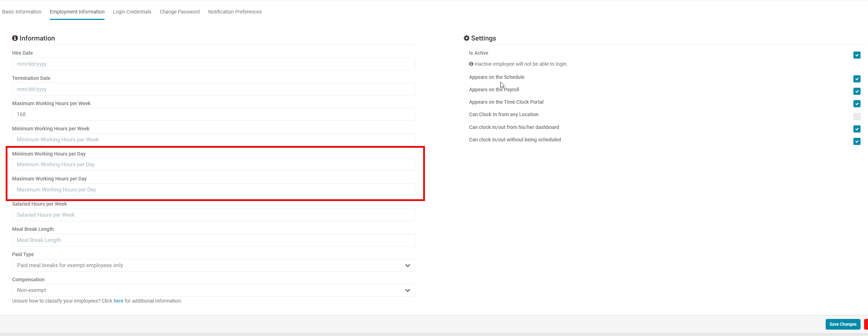Toggle Appears on the Payroll checkbox
868x336 pixels.
(x=857, y=91)
